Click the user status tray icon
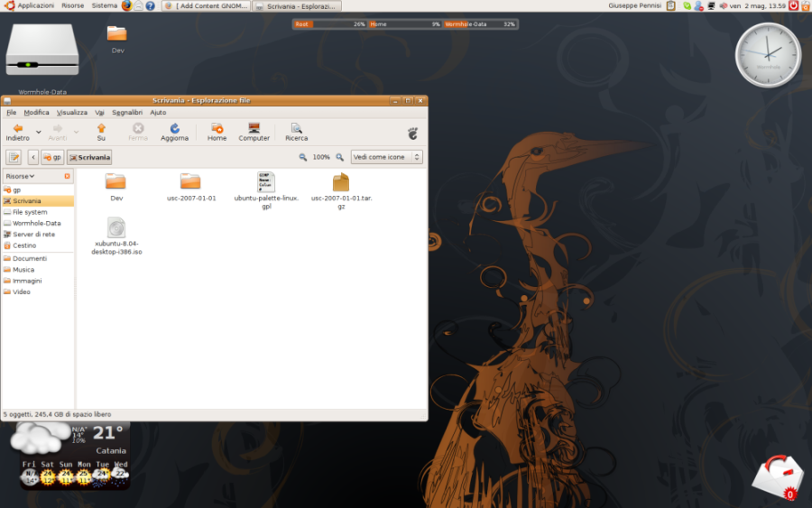Screen dimensions: 812x508 [x=698, y=5]
